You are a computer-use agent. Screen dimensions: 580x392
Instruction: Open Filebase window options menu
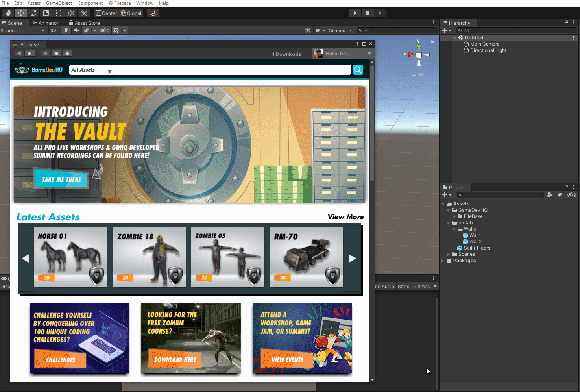pos(357,44)
